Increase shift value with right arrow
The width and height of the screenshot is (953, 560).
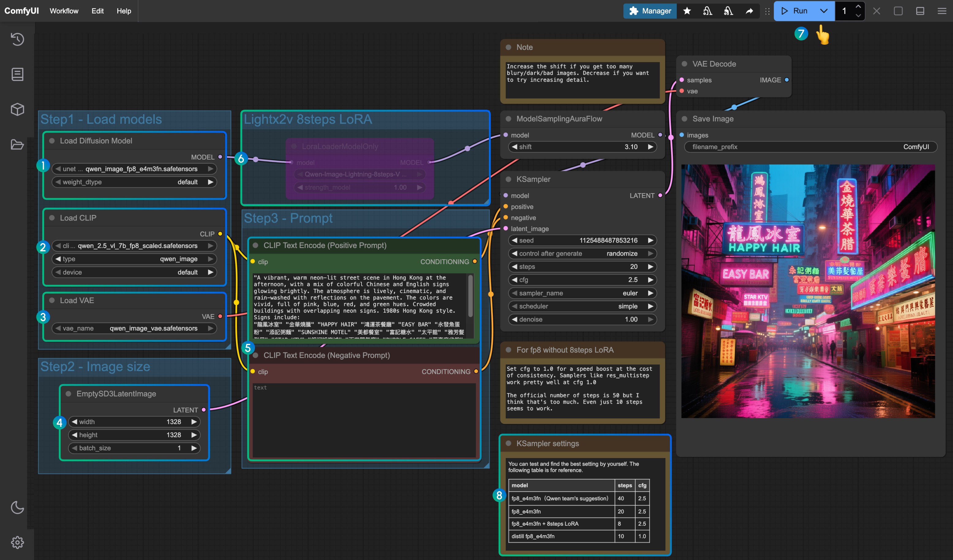click(650, 147)
